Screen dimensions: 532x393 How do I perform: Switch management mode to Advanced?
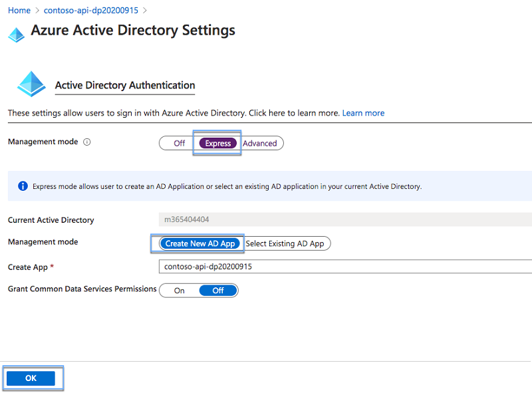261,143
